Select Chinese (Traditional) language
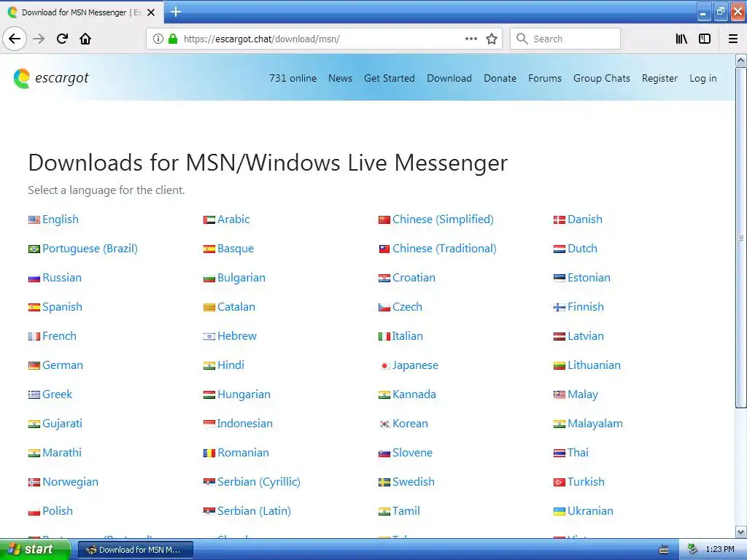747x560 pixels. click(444, 248)
